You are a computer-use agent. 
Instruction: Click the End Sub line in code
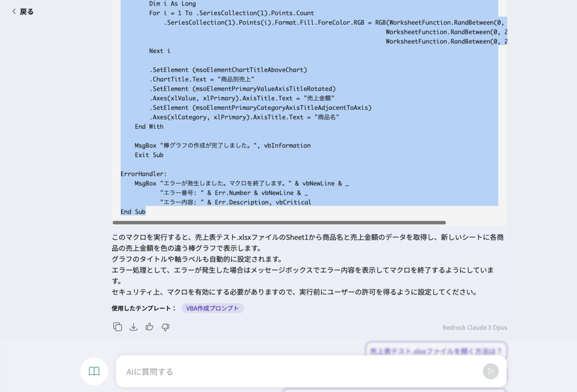133,212
